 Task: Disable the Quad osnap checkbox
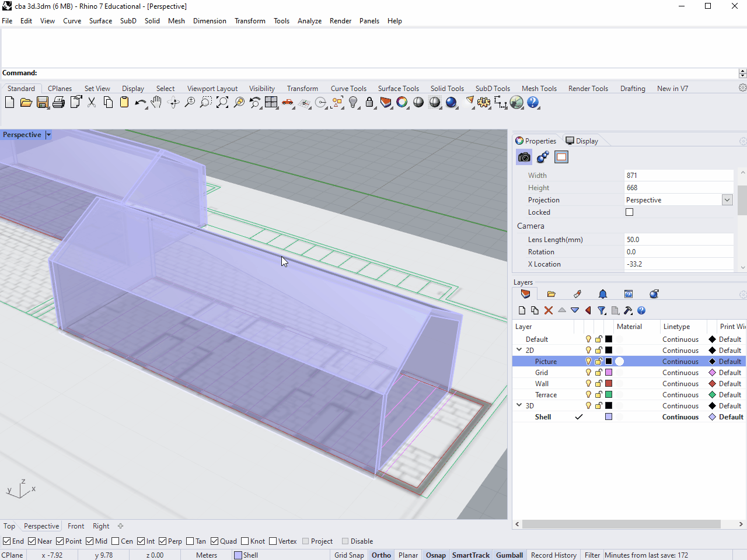[x=215, y=541]
